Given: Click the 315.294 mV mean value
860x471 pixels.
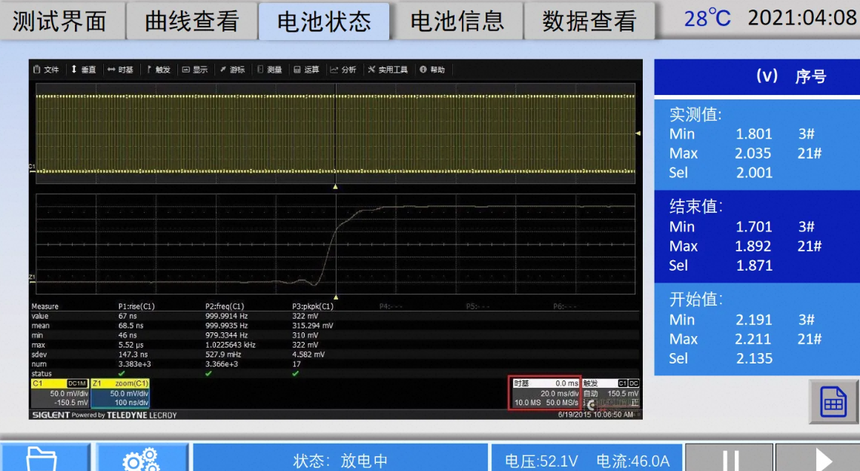Looking at the screenshot, I should coord(313,326).
